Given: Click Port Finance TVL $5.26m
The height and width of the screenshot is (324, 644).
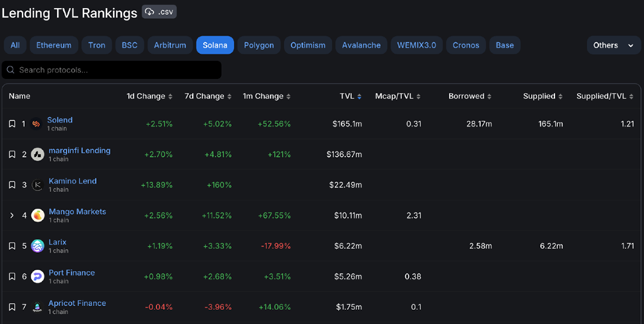Looking at the screenshot, I should (x=348, y=276).
